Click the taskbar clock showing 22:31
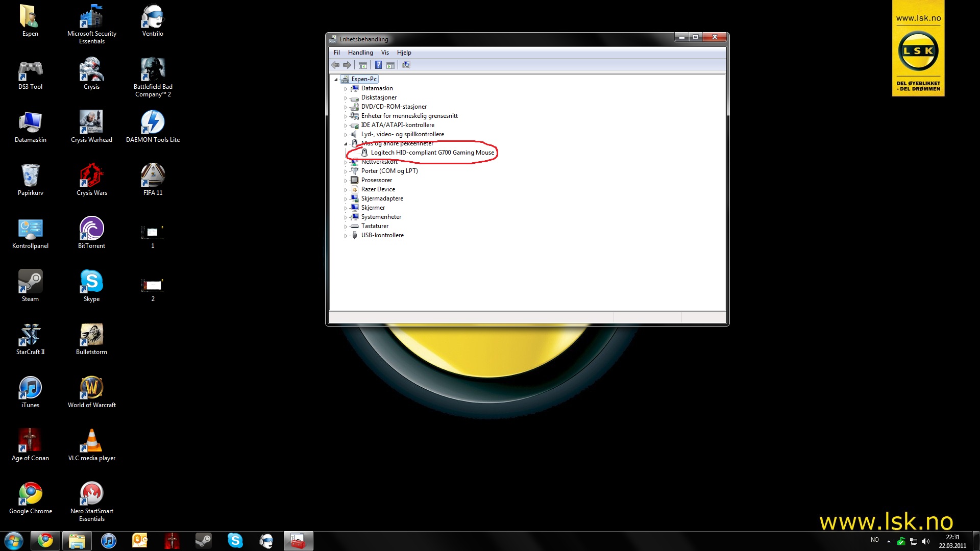The image size is (980, 551). tap(952, 541)
